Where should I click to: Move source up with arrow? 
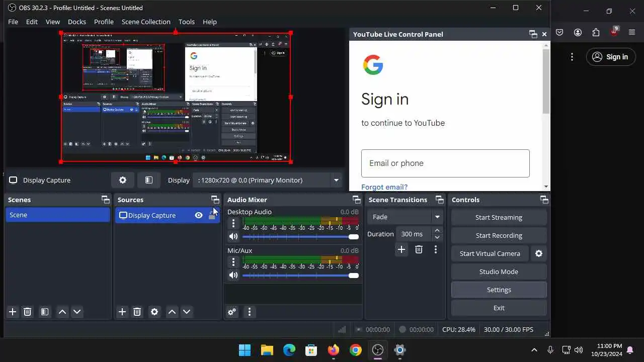(172, 312)
